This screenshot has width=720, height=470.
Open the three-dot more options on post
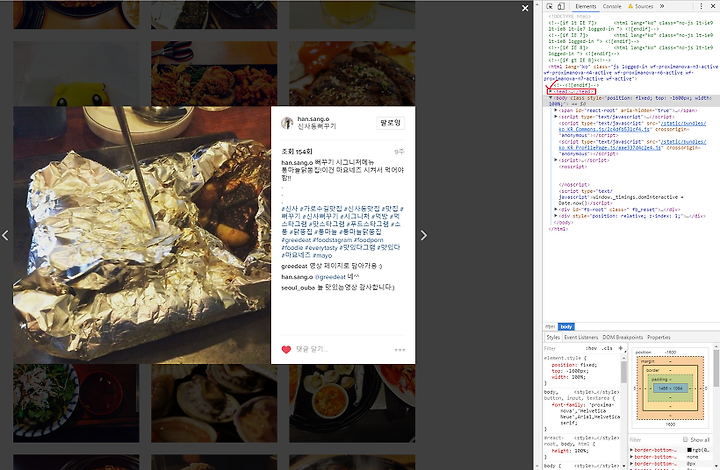[x=399, y=350]
